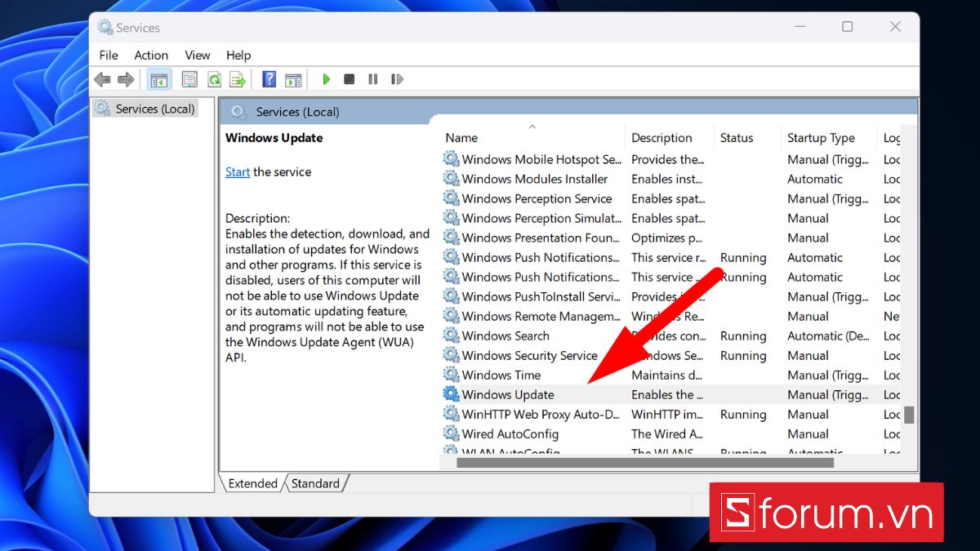Click the Pause Service toolbar icon
980x551 pixels.
click(x=373, y=79)
